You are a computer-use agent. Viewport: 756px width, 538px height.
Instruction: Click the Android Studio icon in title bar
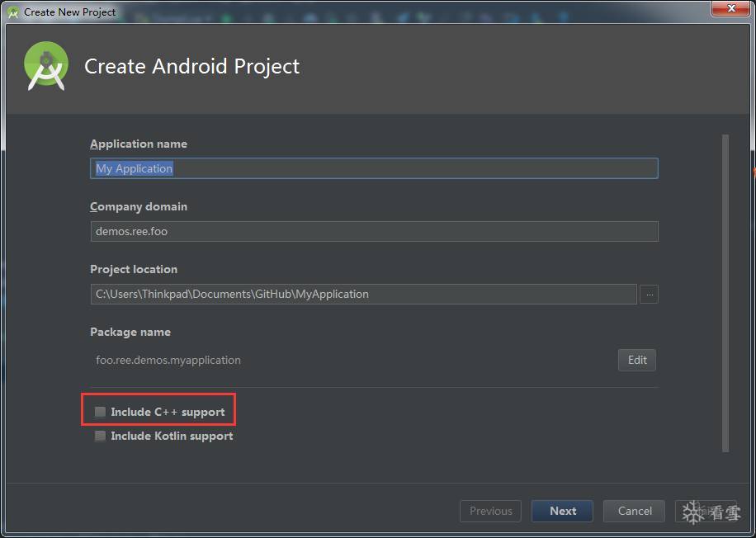(13, 12)
